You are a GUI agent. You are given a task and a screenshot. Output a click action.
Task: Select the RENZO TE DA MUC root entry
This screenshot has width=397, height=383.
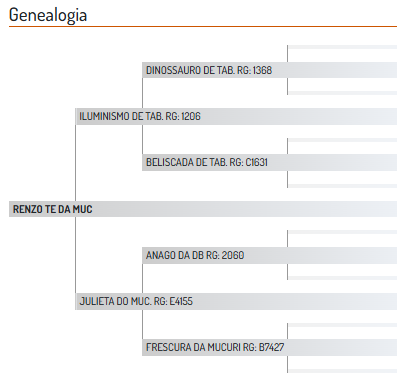[203, 209]
